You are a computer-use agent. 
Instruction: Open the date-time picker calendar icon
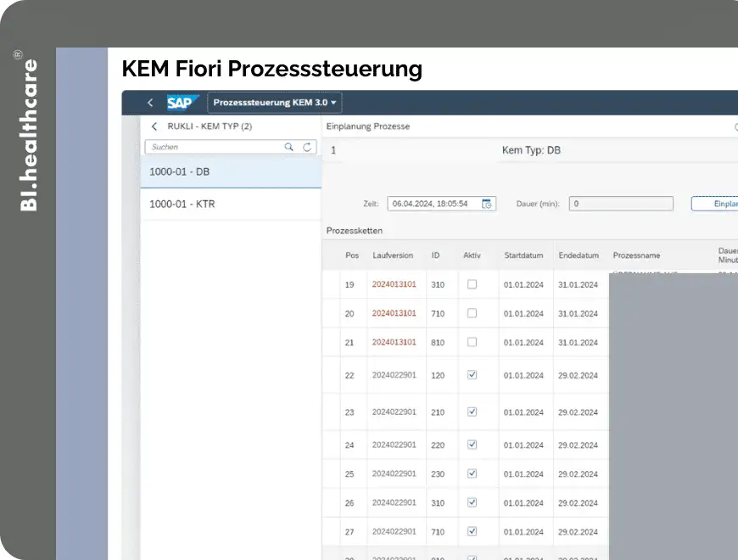coord(487,204)
